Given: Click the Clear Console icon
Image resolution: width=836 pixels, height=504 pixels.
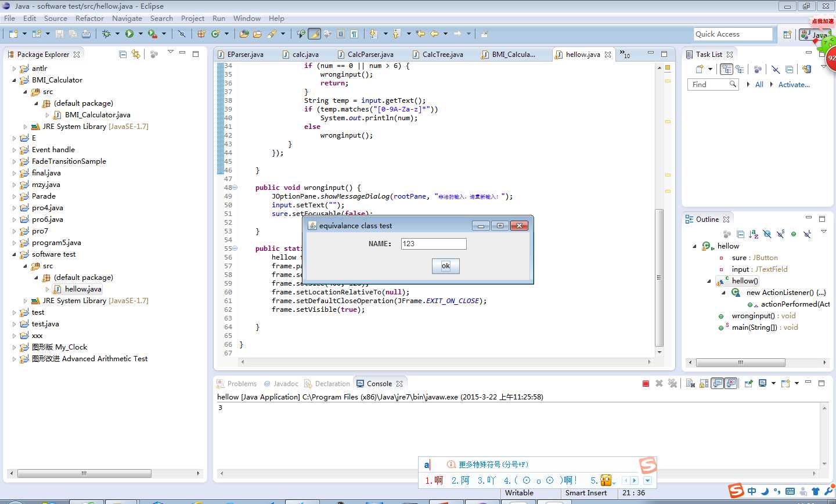Looking at the screenshot, I should click(x=690, y=383).
